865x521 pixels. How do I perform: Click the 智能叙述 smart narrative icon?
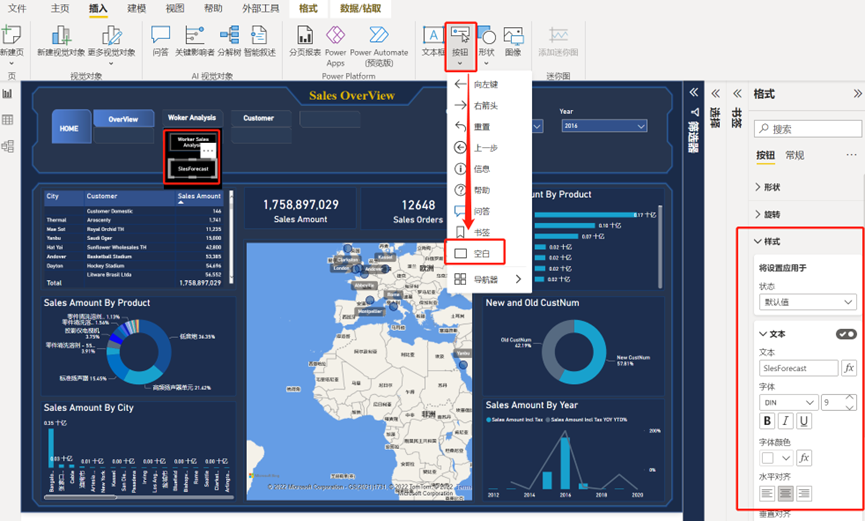(x=260, y=38)
